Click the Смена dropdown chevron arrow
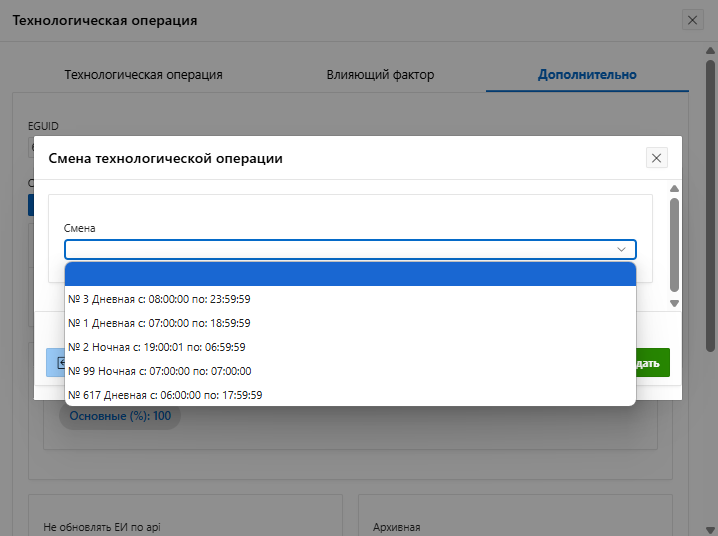Image resolution: width=718 pixels, height=536 pixels. pyautogui.click(x=622, y=250)
